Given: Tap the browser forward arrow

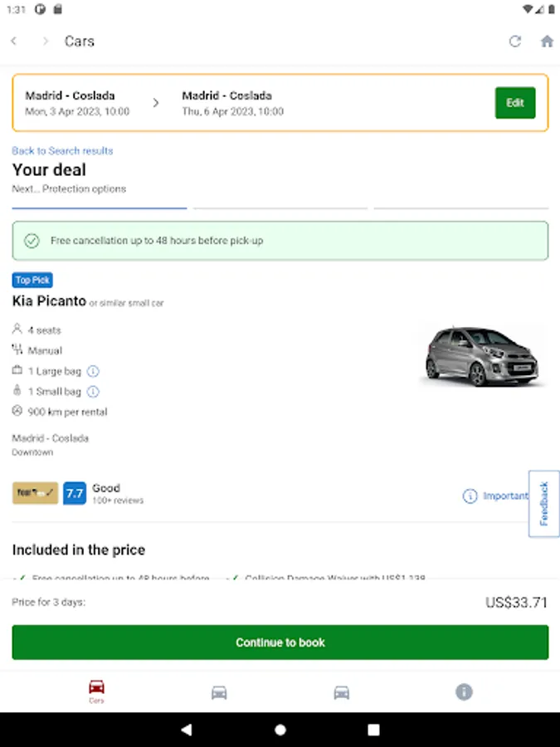Looking at the screenshot, I should pyautogui.click(x=45, y=41).
